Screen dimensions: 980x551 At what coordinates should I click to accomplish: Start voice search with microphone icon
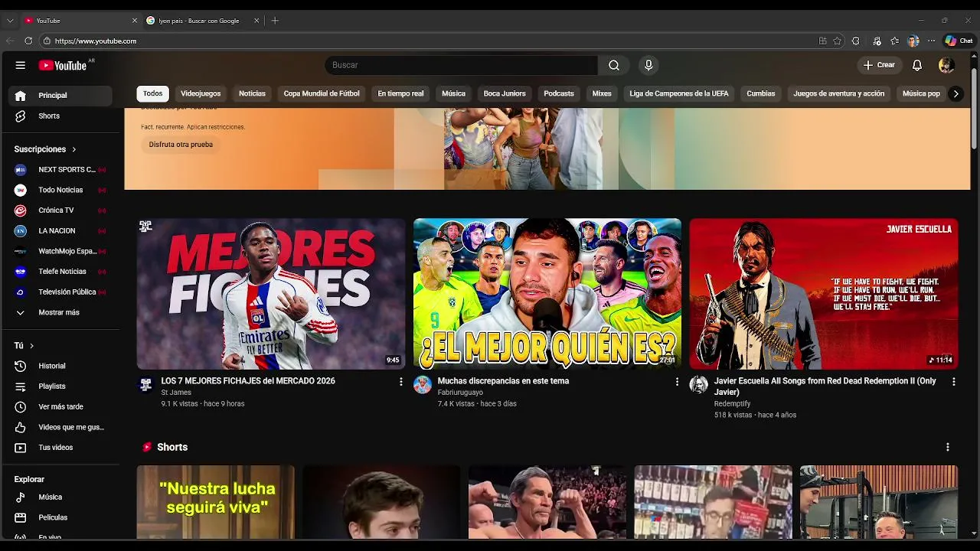[648, 65]
